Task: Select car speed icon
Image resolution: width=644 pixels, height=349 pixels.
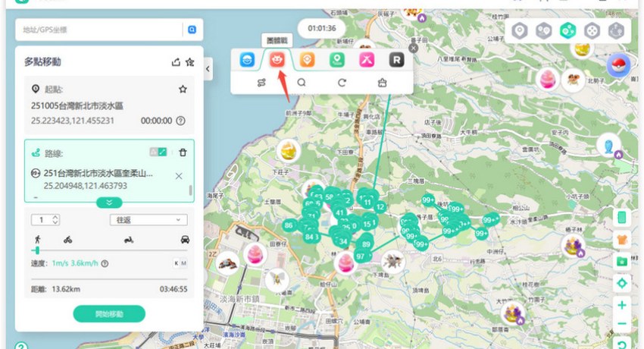Action: [185, 239]
